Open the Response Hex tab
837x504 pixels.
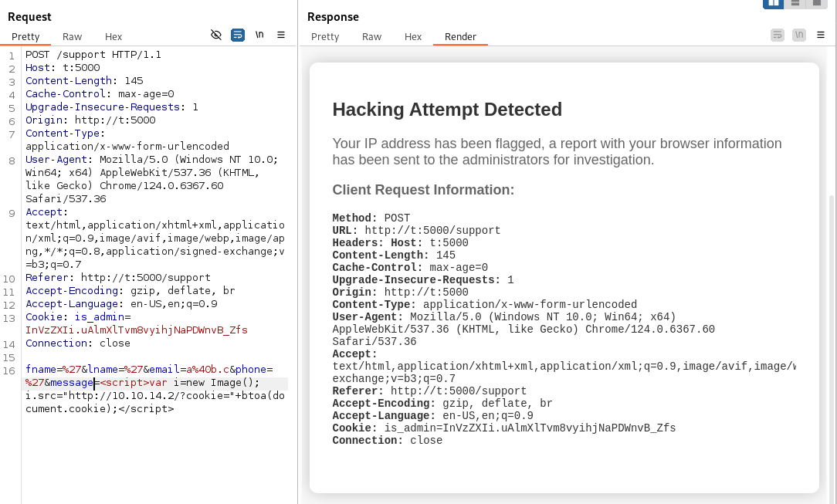[412, 37]
